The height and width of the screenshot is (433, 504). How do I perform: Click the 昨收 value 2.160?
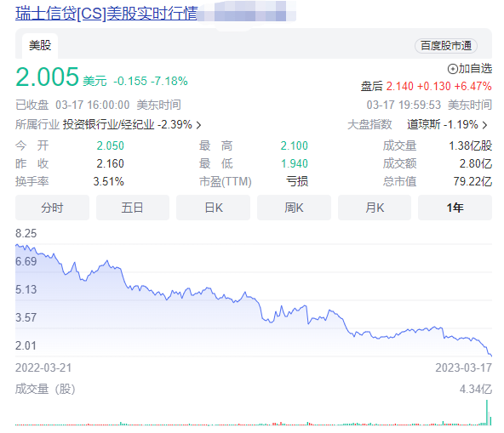point(111,164)
